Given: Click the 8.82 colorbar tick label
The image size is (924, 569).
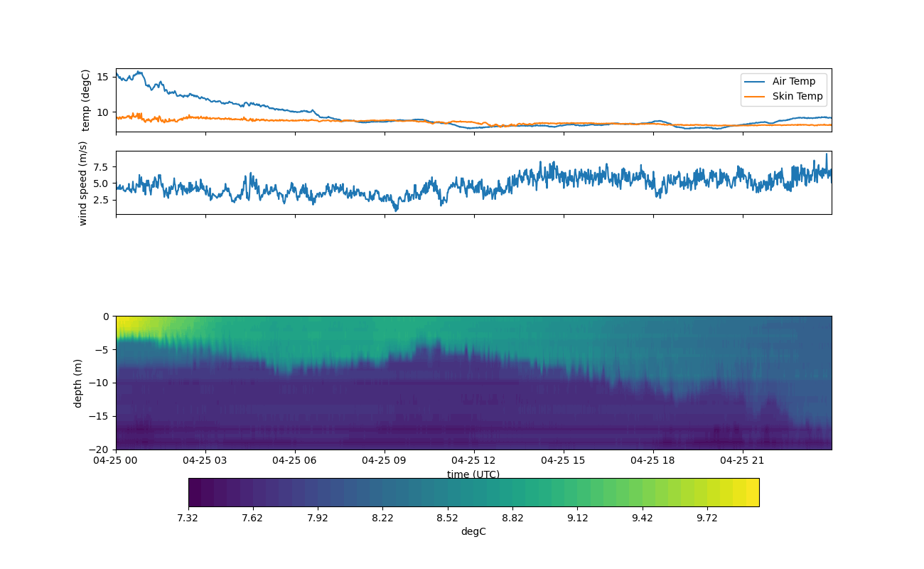Looking at the screenshot, I should tap(512, 518).
